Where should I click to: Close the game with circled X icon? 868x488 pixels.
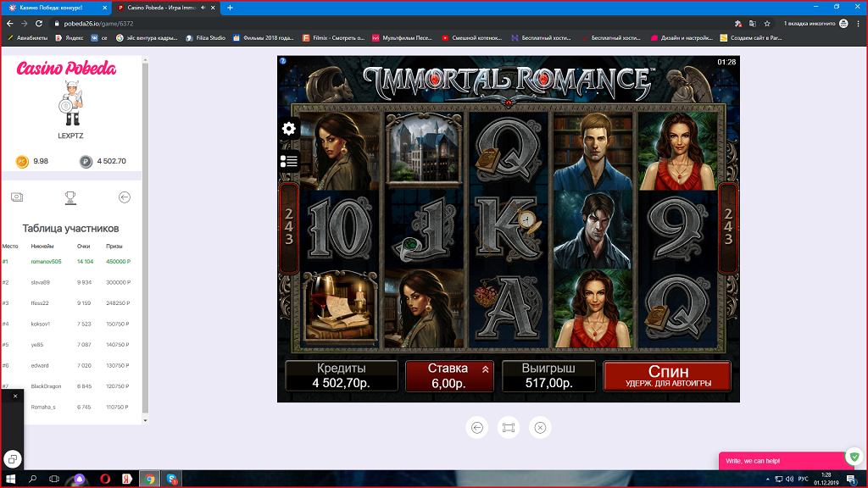coord(540,428)
